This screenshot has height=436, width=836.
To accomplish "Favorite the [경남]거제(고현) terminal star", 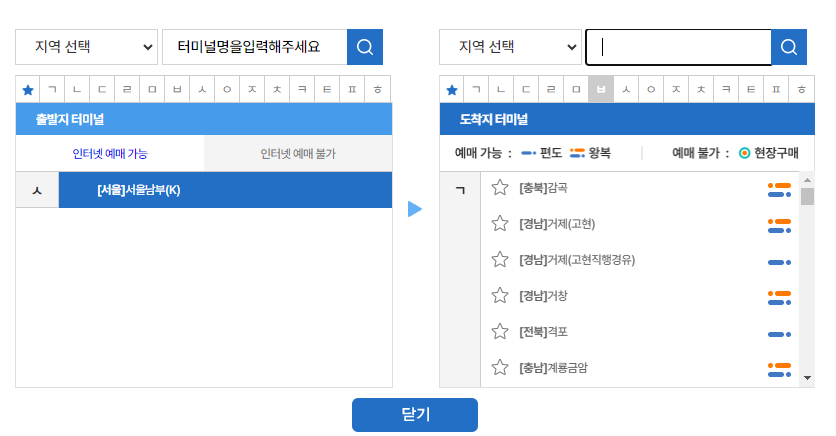I will (x=500, y=223).
